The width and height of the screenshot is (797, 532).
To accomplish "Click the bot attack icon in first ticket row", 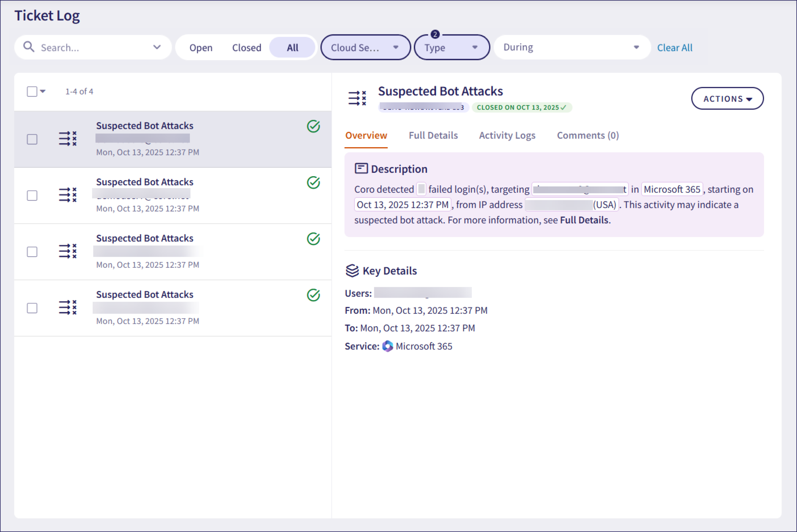I will click(x=68, y=139).
